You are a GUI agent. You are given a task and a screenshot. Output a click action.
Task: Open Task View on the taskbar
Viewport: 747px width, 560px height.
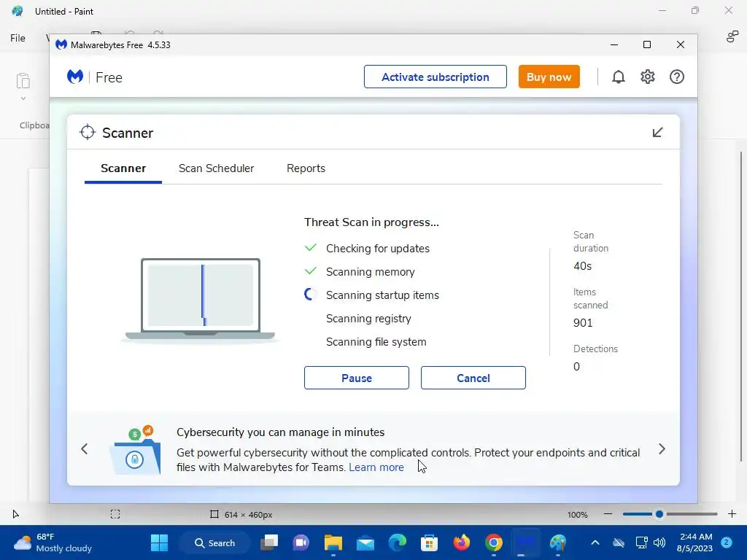pos(269,542)
